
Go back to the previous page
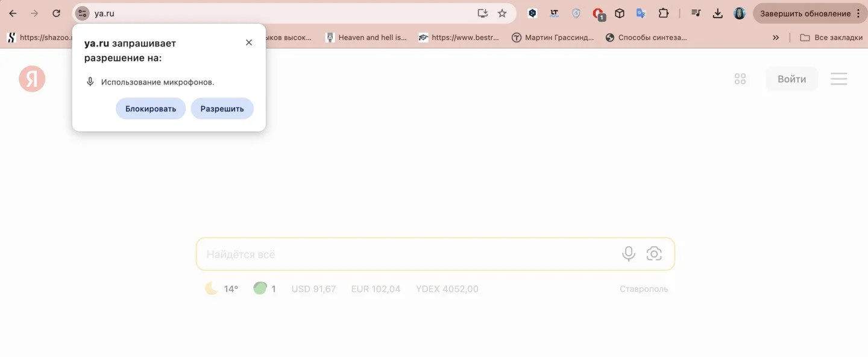click(13, 13)
